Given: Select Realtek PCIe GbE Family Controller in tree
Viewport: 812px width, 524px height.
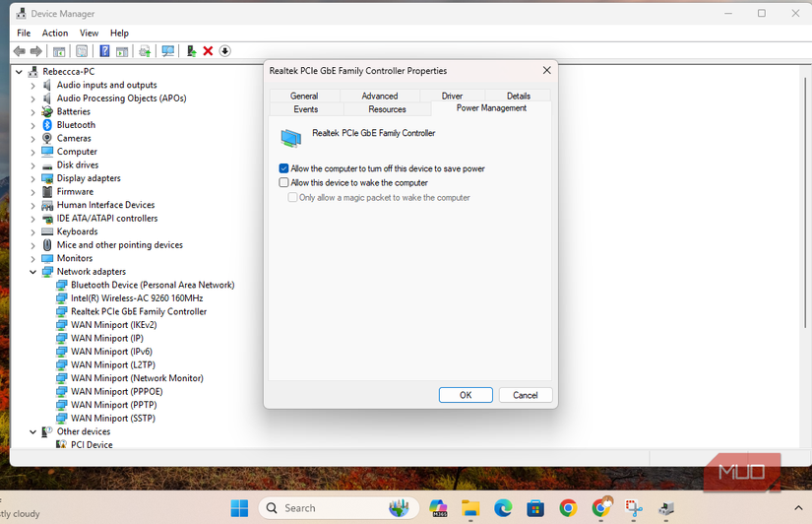Looking at the screenshot, I should pyautogui.click(x=139, y=311).
